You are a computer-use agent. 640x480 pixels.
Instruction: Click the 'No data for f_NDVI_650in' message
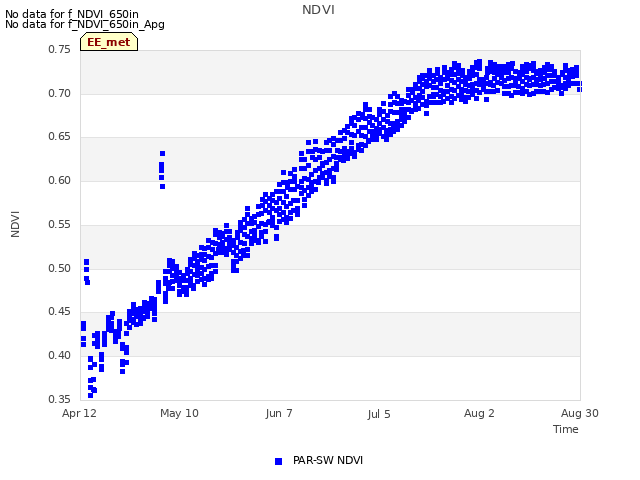pos(72,14)
